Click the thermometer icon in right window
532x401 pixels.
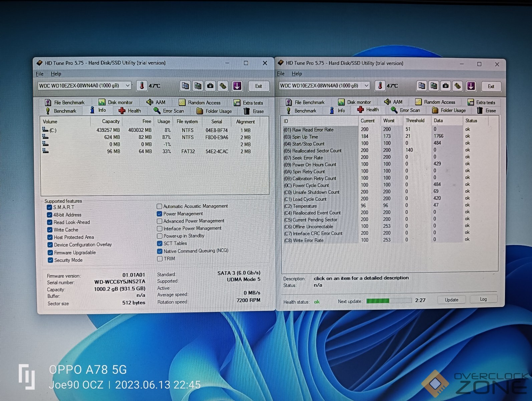[380, 86]
